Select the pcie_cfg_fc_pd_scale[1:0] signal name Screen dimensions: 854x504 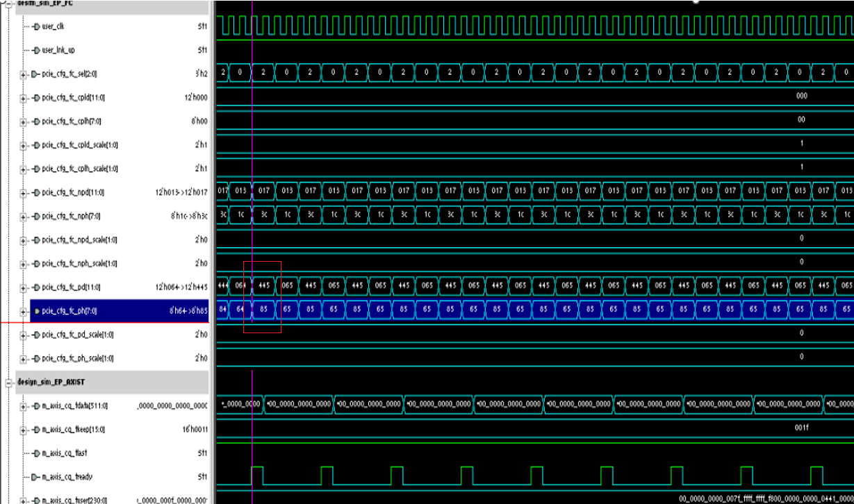click(x=77, y=335)
